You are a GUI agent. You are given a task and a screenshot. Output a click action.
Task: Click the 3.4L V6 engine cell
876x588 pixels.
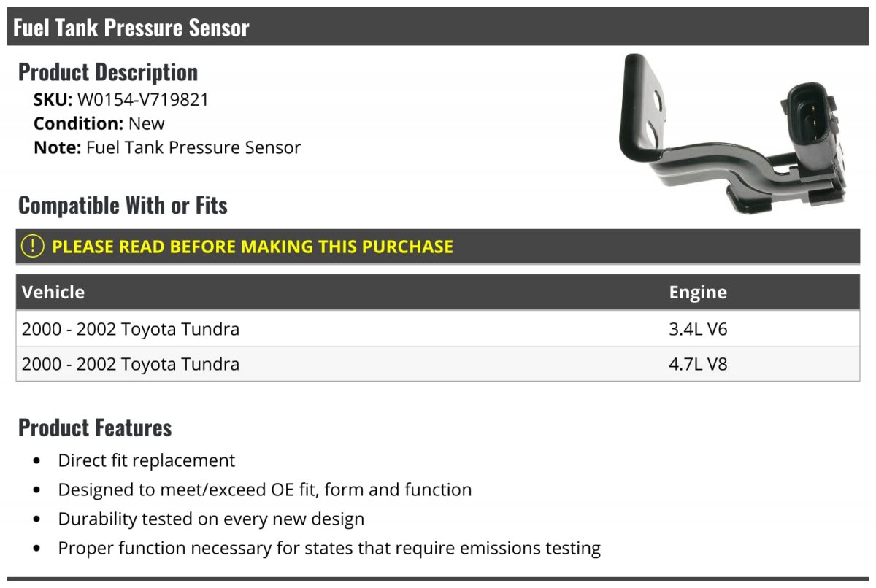coord(699,329)
